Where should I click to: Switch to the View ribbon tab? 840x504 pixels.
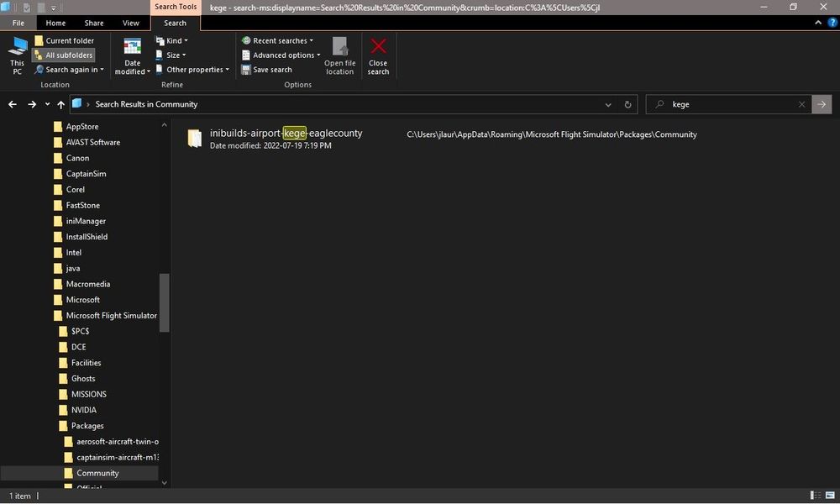(131, 23)
